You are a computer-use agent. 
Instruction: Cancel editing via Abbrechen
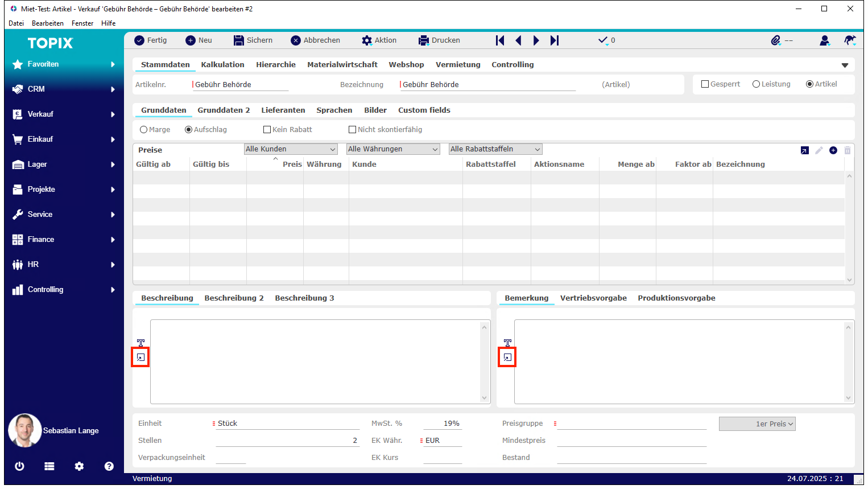tap(316, 40)
